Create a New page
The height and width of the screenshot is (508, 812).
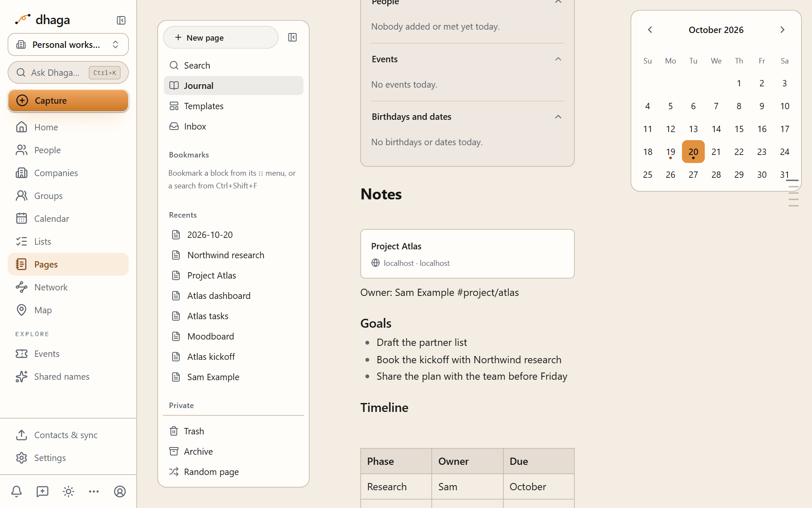[x=221, y=37]
